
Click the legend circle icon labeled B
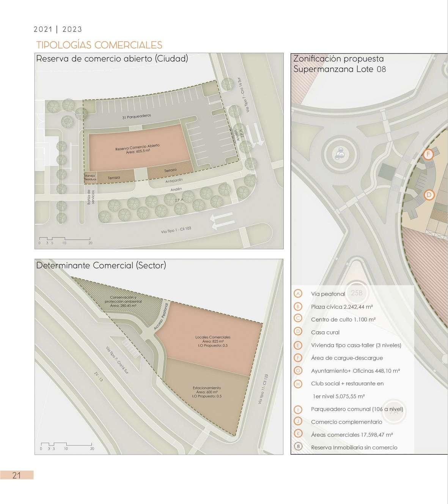298,307
